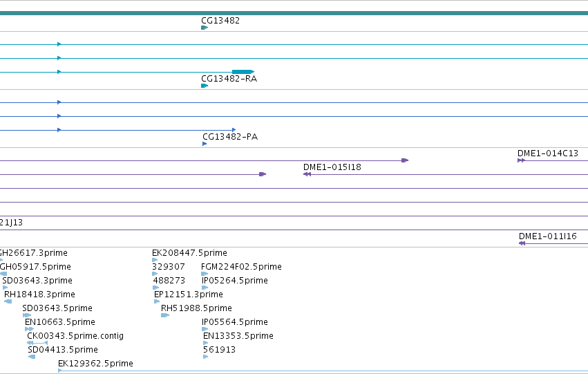Click the CG13482-PA label
Viewport: 588px width, 374px height.
point(230,137)
